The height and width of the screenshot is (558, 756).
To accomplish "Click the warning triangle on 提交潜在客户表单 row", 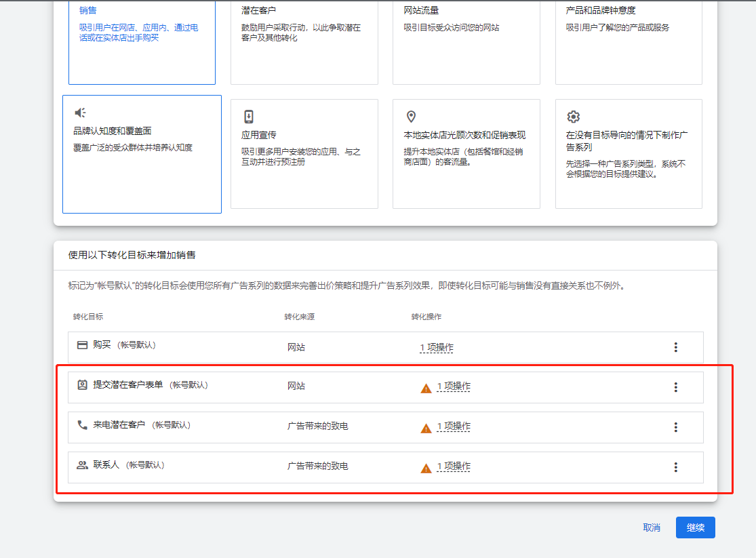I will point(426,386).
